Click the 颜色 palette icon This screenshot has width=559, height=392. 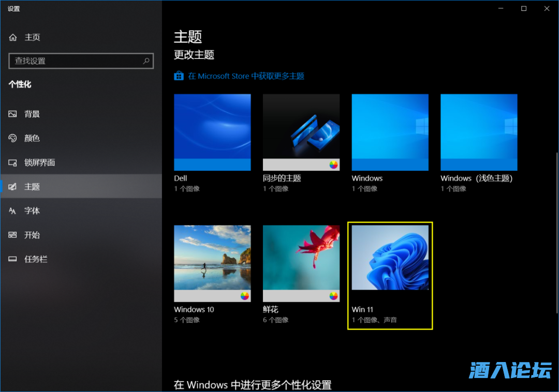[12, 138]
